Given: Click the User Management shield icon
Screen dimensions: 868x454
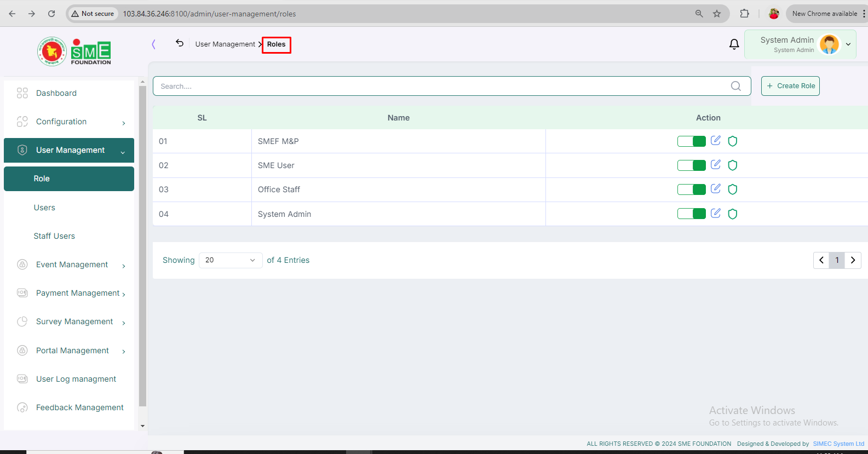Looking at the screenshot, I should point(22,150).
